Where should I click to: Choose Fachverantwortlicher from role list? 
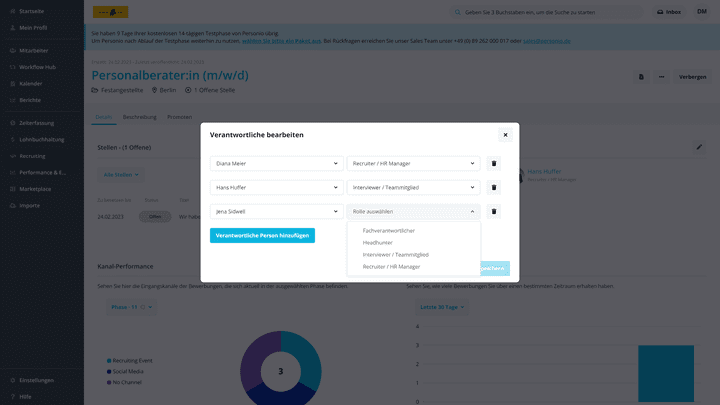(x=388, y=231)
